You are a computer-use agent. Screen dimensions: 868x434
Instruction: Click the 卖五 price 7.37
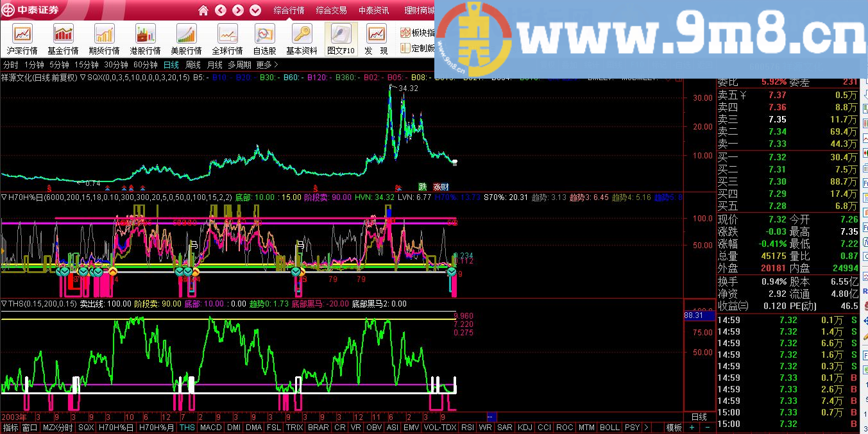pyautogui.click(x=777, y=96)
